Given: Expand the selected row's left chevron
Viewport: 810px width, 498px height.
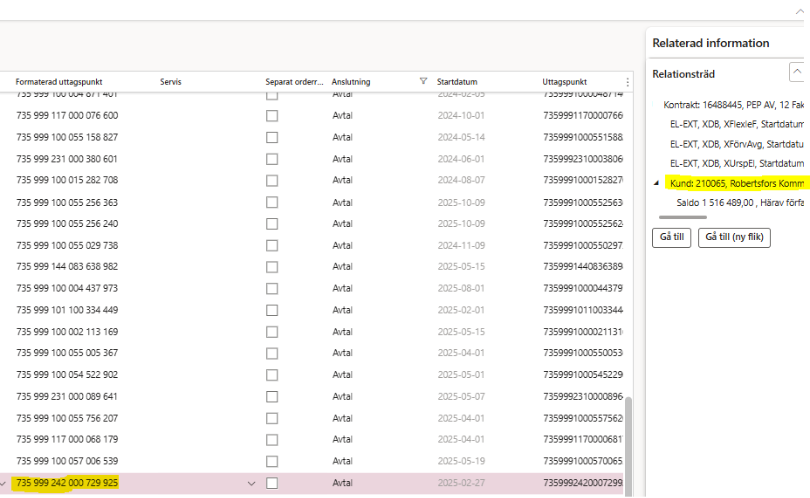Looking at the screenshot, I should click(x=5, y=483).
